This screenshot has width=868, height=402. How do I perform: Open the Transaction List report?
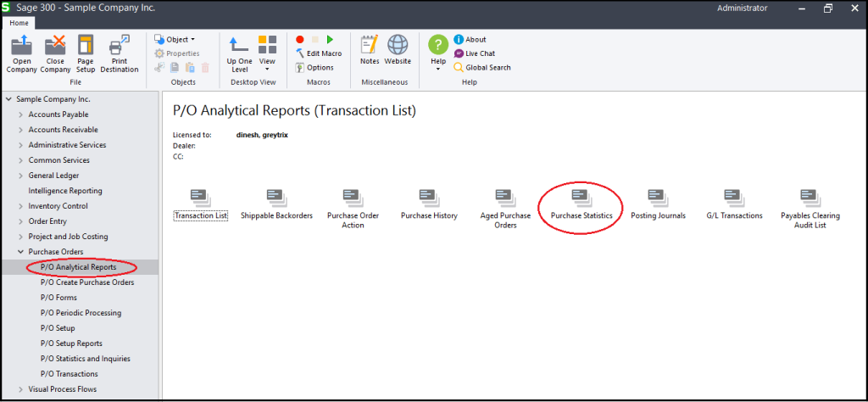(x=200, y=204)
